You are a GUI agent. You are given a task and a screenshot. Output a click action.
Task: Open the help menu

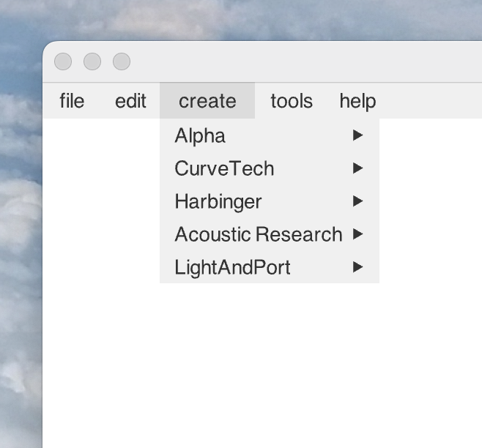click(357, 101)
